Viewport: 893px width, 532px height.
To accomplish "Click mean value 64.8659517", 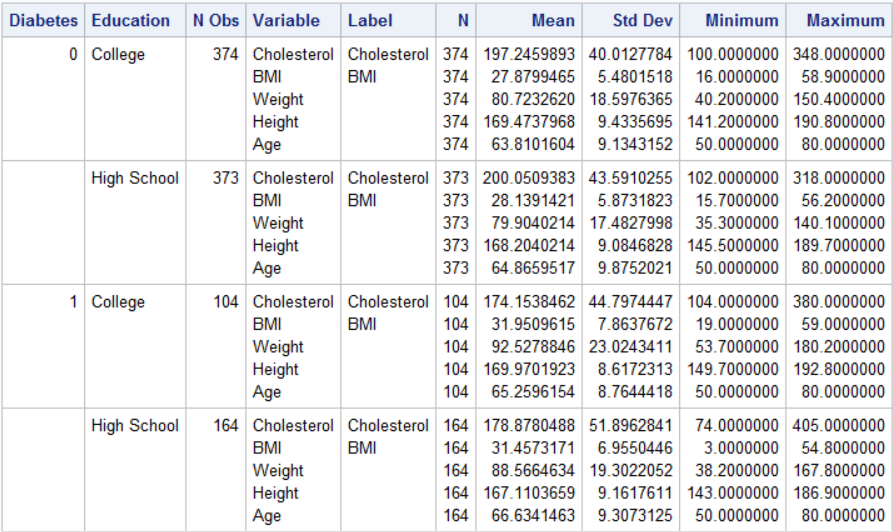I will coord(533,268).
